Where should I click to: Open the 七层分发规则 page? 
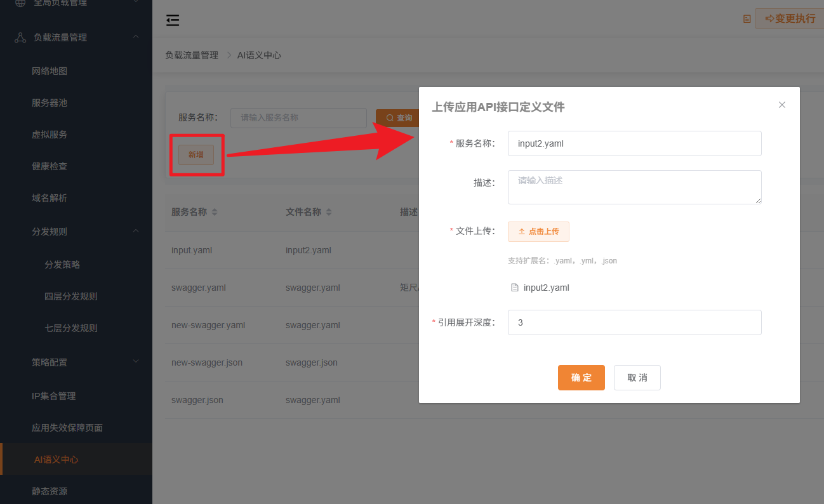(71, 328)
